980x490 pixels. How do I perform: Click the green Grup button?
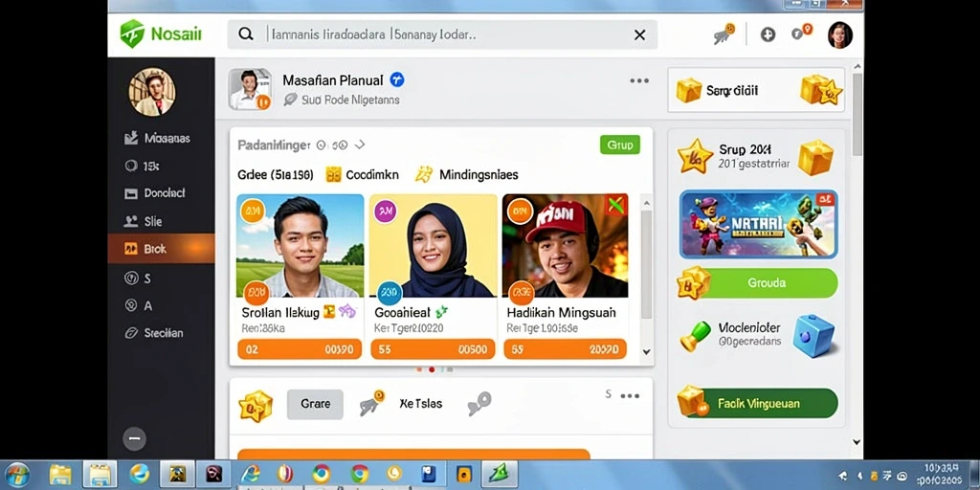pyautogui.click(x=620, y=145)
